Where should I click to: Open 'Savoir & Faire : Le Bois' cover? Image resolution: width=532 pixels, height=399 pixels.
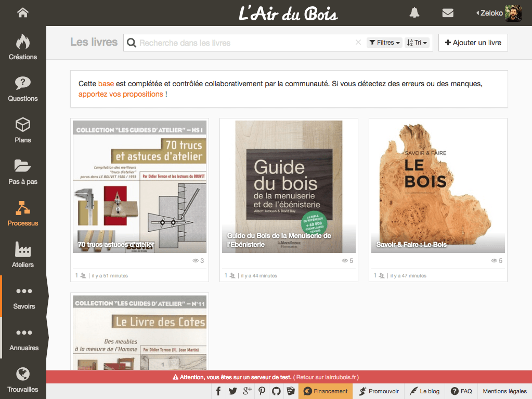click(x=438, y=187)
